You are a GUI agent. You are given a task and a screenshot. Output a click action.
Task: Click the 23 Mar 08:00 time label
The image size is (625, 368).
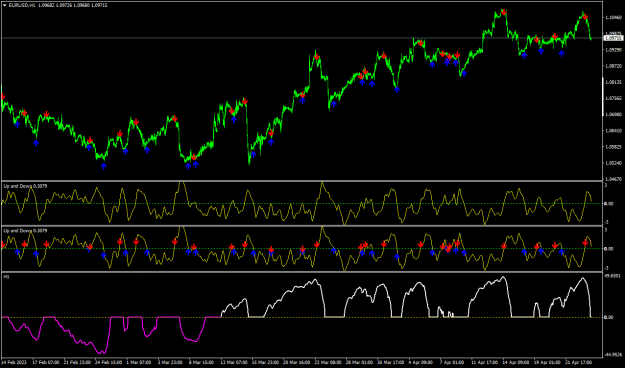click(x=328, y=362)
